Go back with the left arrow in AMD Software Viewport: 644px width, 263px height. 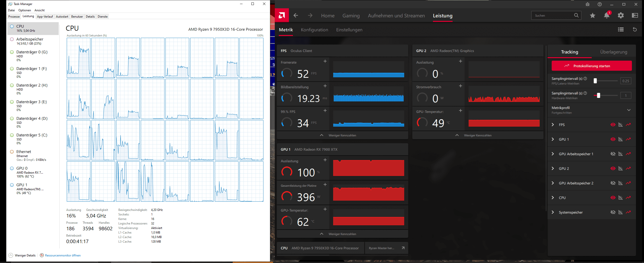click(296, 16)
